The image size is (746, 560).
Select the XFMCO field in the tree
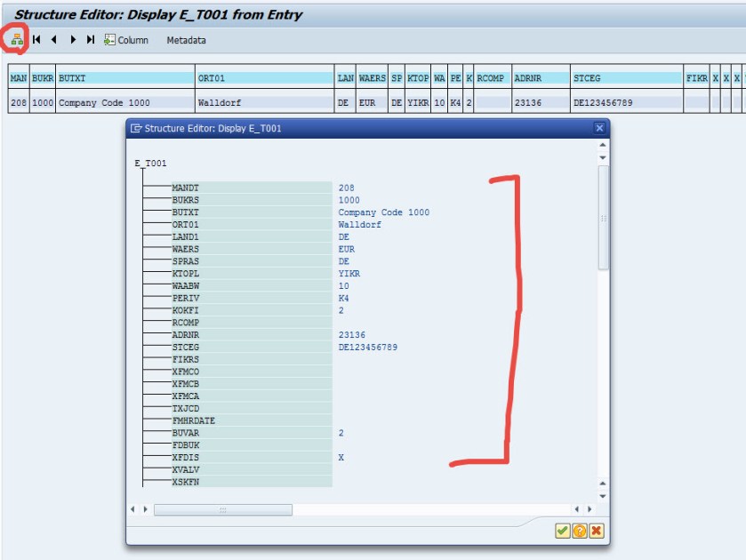(252, 372)
